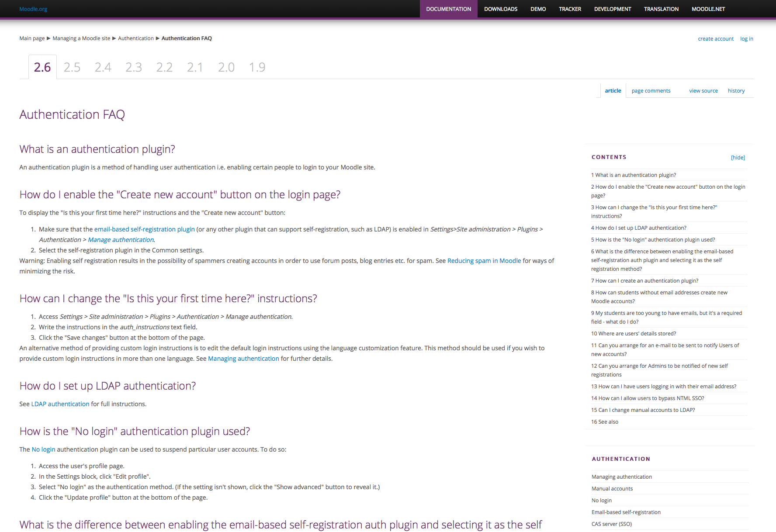Screen dimensions: 776x532
Task: Go to the Downloads section
Action: [x=501, y=9]
